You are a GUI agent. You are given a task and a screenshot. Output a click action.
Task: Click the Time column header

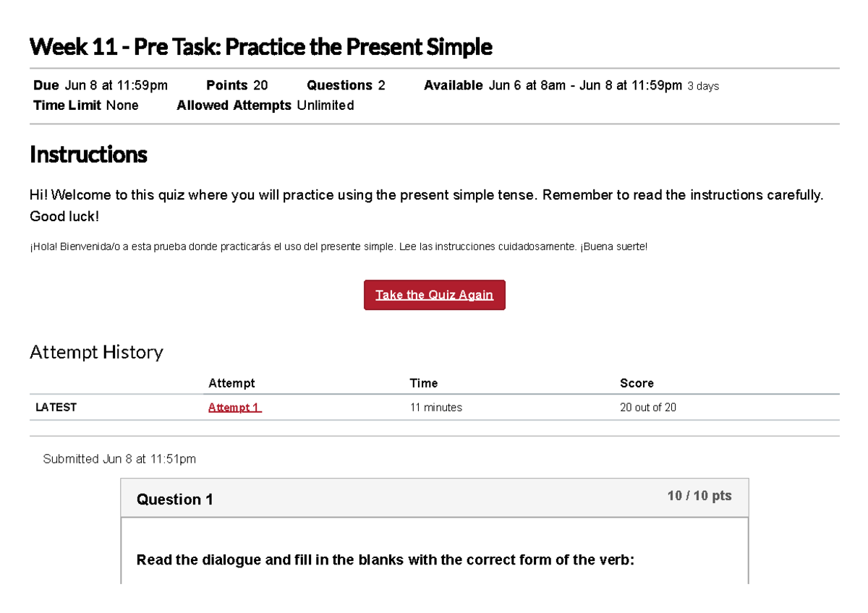coord(424,383)
